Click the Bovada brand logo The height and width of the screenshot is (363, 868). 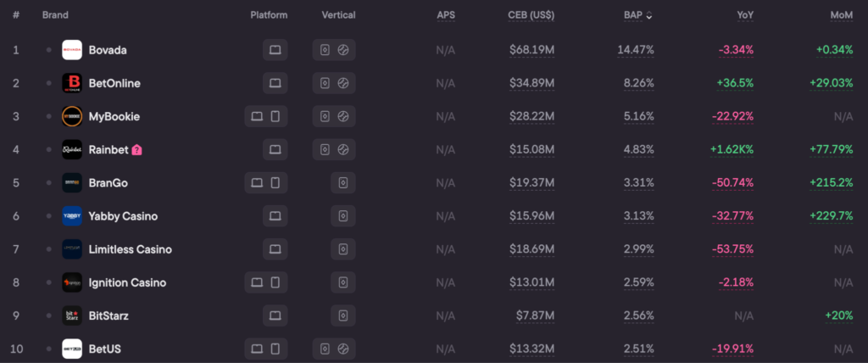click(72, 50)
